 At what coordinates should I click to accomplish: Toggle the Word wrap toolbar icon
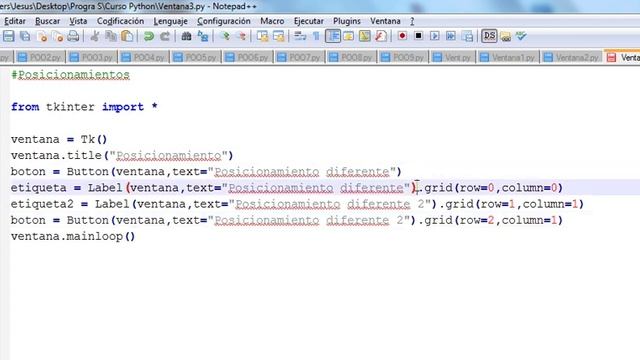pos(300,36)
